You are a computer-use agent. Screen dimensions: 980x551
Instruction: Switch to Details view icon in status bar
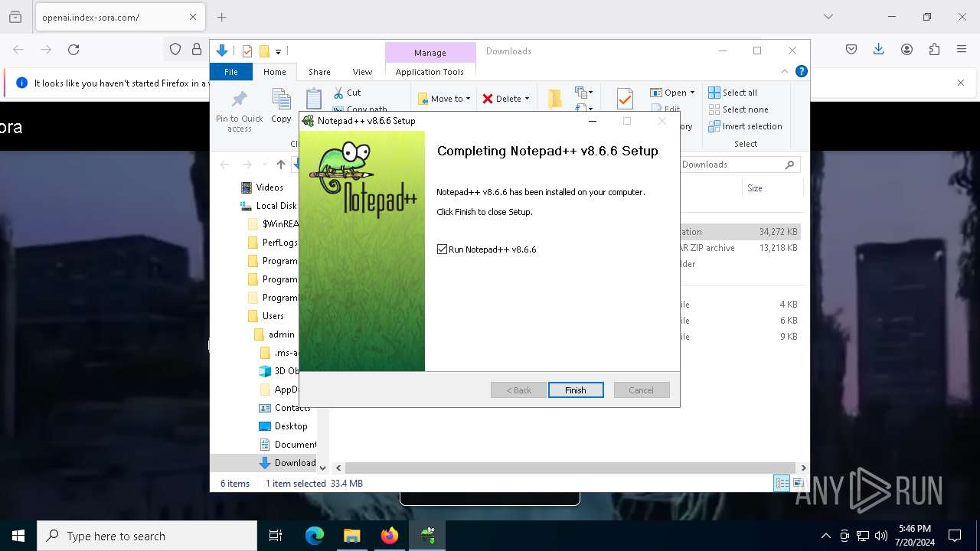pos(782,483)
